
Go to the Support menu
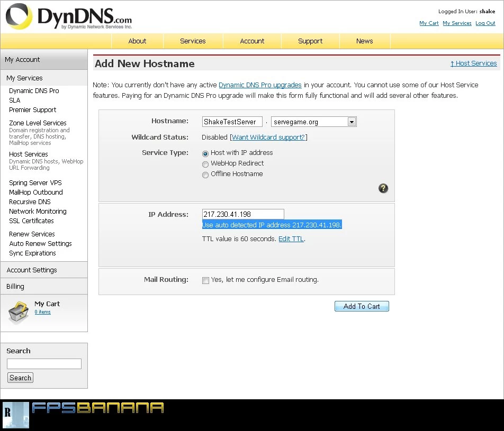tap(310, 41)
